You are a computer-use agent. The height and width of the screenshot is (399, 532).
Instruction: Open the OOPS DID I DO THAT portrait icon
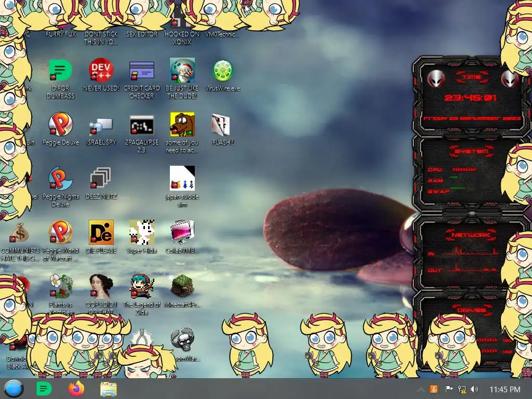[101, 286]
